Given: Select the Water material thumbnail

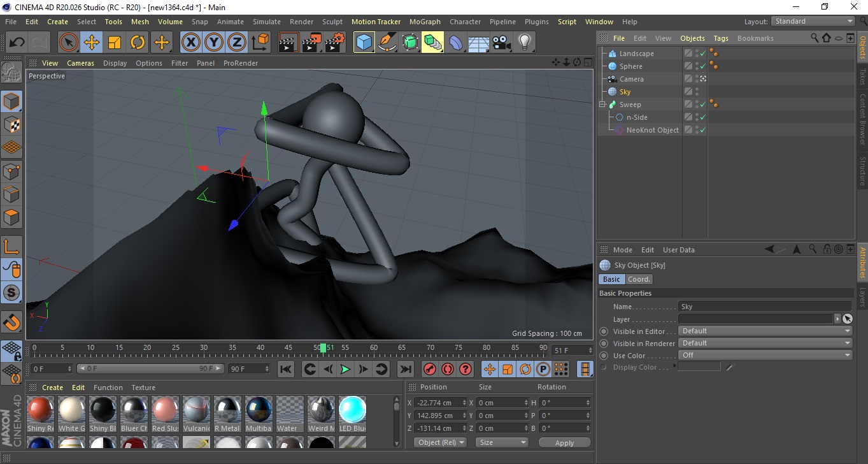Looking at the screenshot, I should pyautogui.click(x=290, y=414).
